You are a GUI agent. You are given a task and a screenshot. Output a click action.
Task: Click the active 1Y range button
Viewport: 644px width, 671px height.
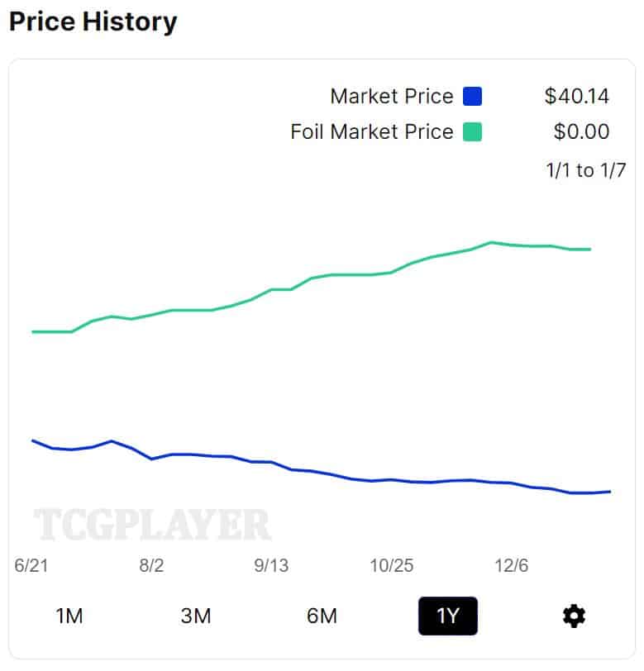tap(447, 616)
